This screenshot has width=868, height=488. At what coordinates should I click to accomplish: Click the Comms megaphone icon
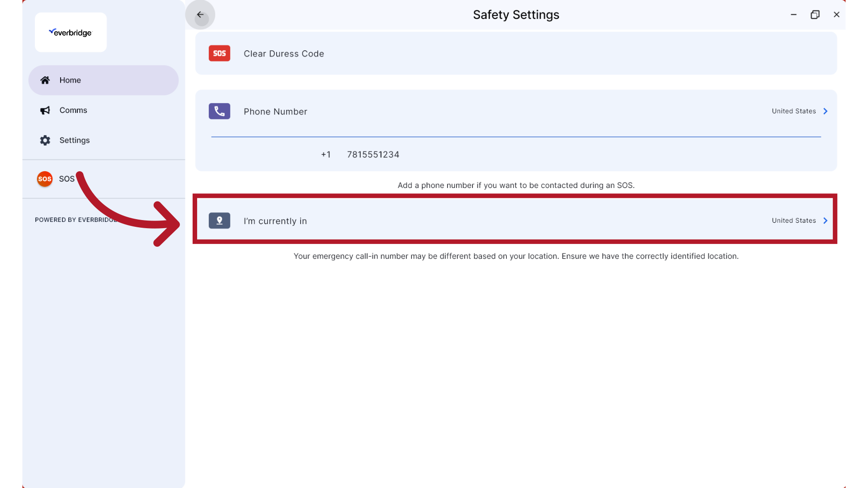coord(45,110)
